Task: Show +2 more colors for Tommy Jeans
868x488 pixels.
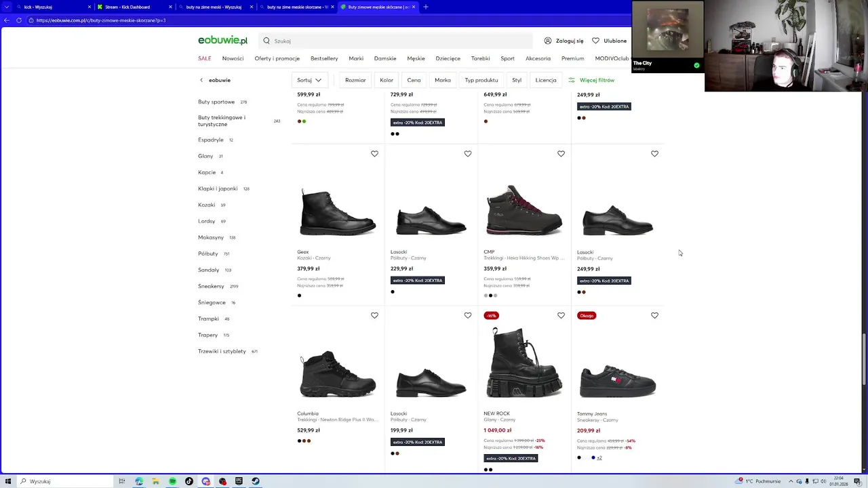Action: [599, 457]
